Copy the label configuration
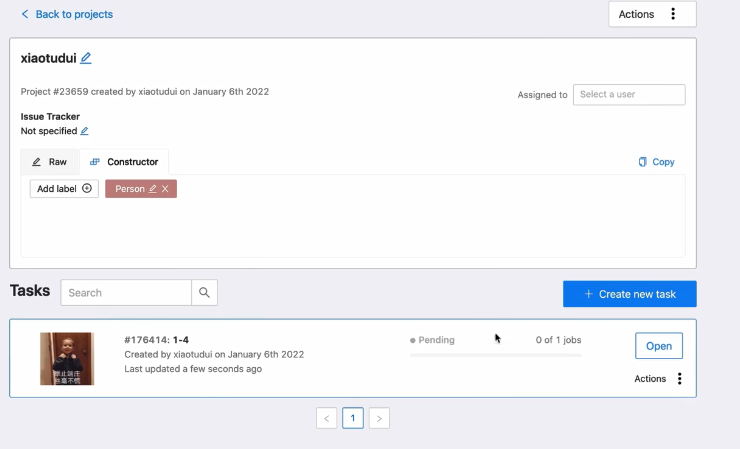This screenshot has height=449, width=740. click(656, 162)
